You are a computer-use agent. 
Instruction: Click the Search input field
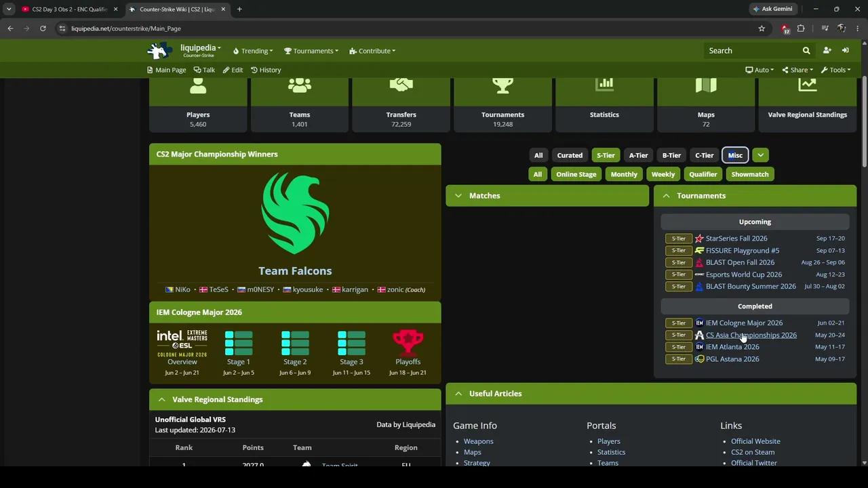(x=751, y=51)
